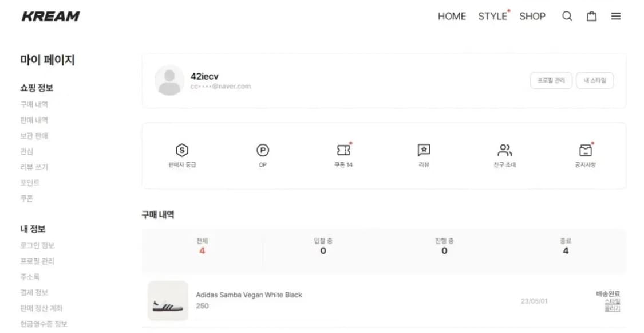Open the review (리뷰) badge icon
Screen dimensions: 644x333
[x=424, y=150]
